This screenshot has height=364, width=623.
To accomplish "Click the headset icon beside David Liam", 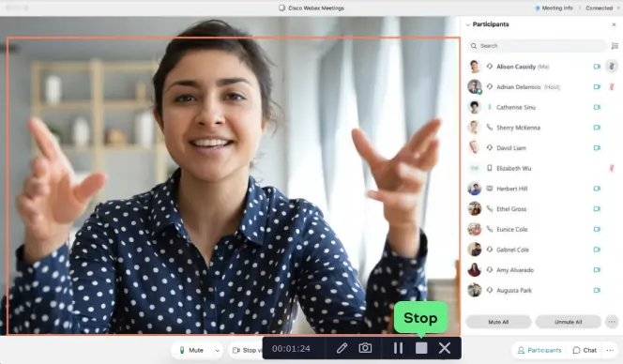I will [490, 147].
